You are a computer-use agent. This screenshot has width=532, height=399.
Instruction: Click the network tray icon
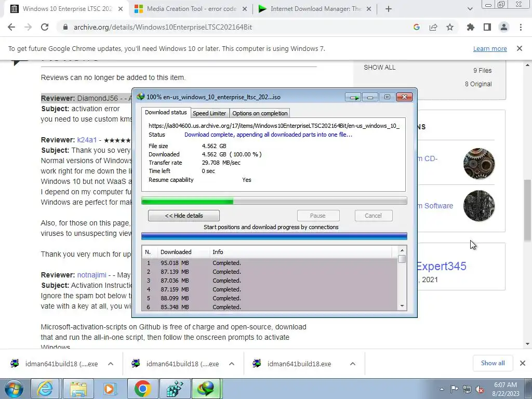[467, 389]
